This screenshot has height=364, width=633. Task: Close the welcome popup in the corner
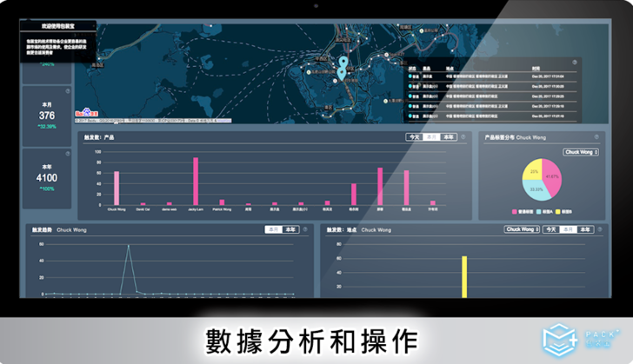94,26
